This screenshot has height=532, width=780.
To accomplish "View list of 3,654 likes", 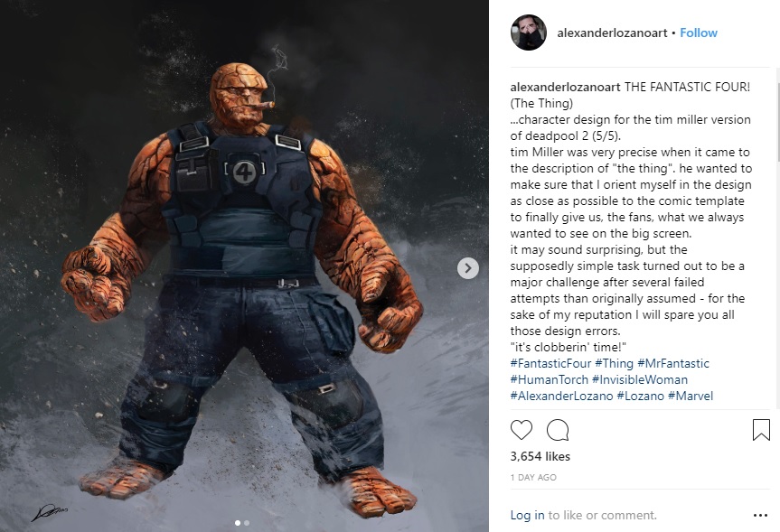I will [x=540, y=456].
